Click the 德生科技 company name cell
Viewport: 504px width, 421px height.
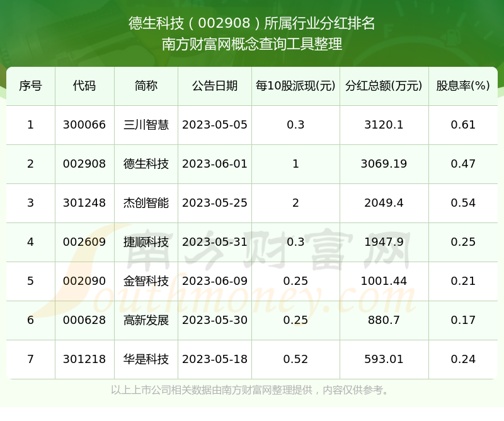tap(146, 164)
